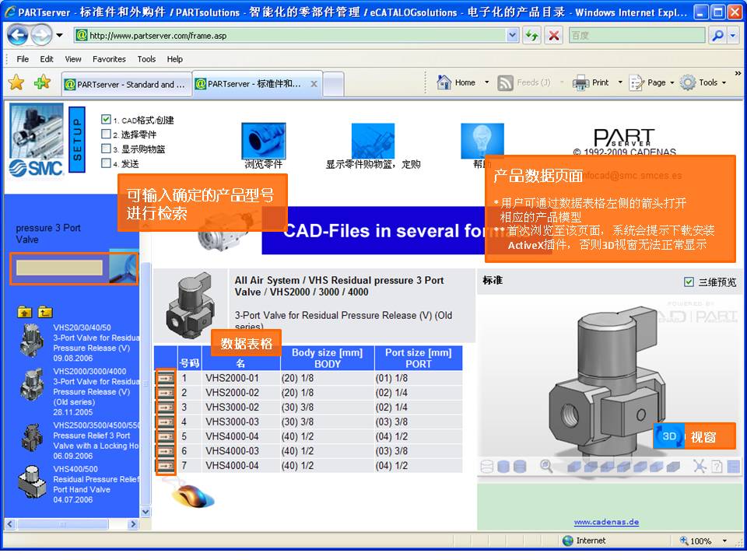
Task: Click the wireframe cylinder icon in the 3D viewer toolbar
Action: coord(487,467)
